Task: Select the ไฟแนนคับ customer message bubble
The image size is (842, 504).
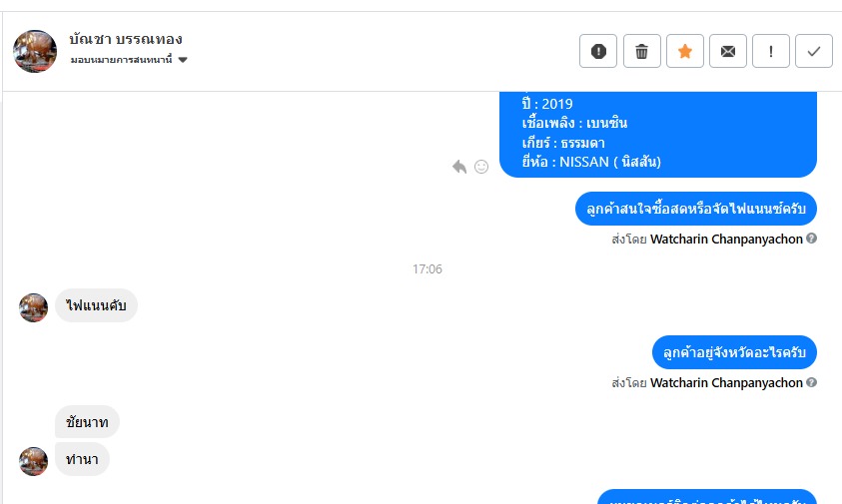Action: (96, 305)
